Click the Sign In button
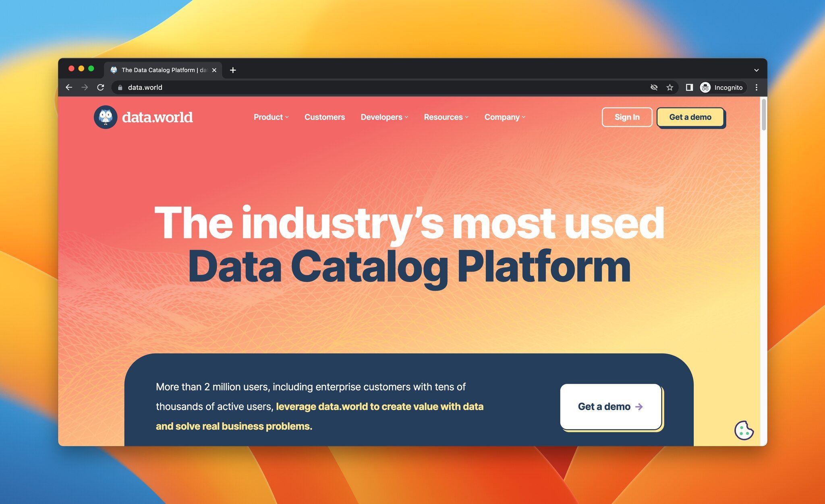This screenshot has width=825, height=504. tap(627, 117)
